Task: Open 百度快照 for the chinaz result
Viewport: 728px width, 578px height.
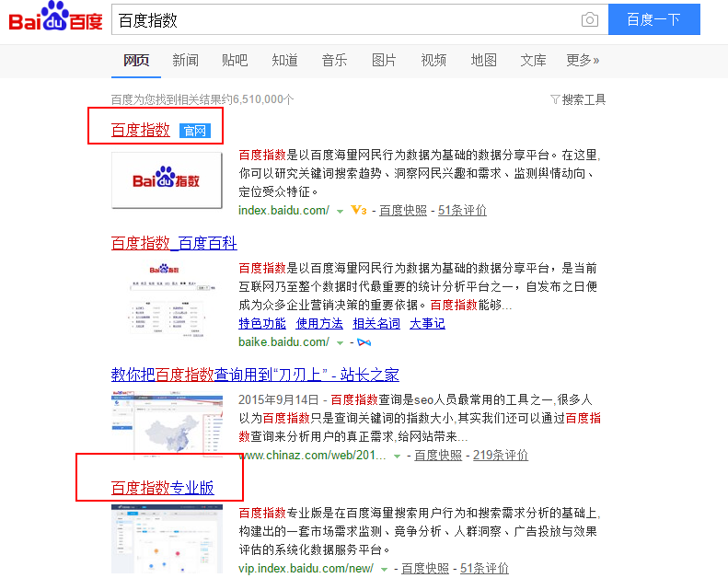Action: click(x=438, y=455)
